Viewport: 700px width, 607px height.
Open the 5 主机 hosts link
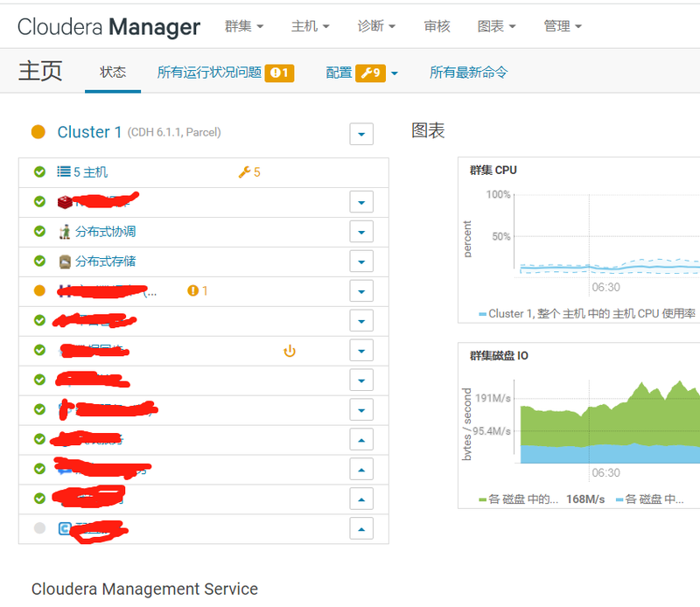click(x=91, y=172)
